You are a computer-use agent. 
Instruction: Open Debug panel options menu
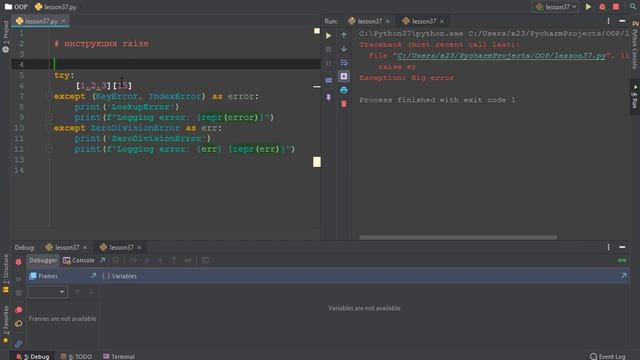click(x=609, y=247)
